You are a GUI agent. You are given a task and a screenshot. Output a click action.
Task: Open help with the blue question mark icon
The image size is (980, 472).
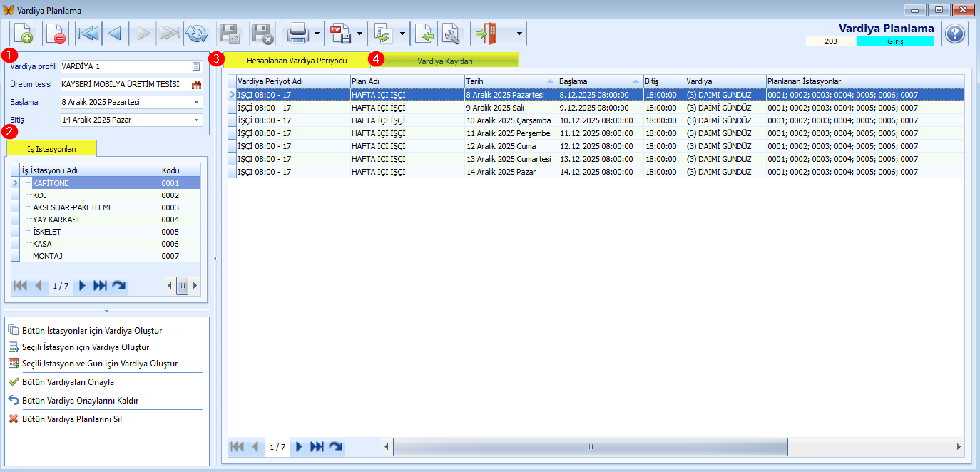955,34
